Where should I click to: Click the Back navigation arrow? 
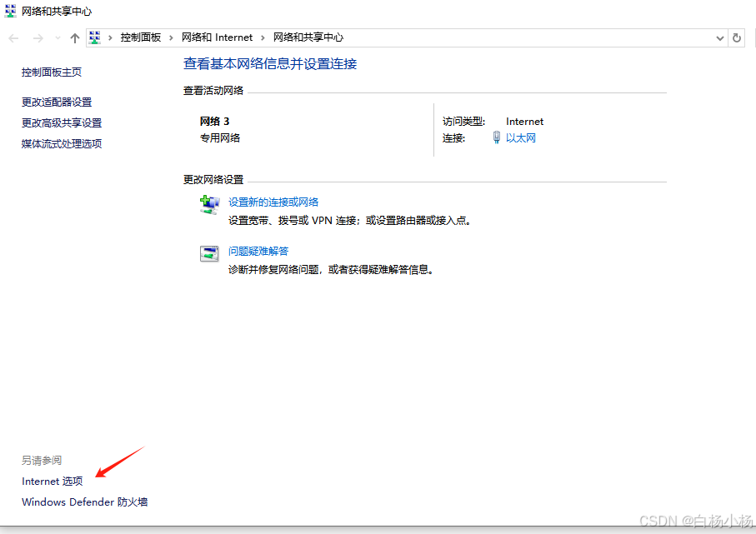[x=13, y=38]
